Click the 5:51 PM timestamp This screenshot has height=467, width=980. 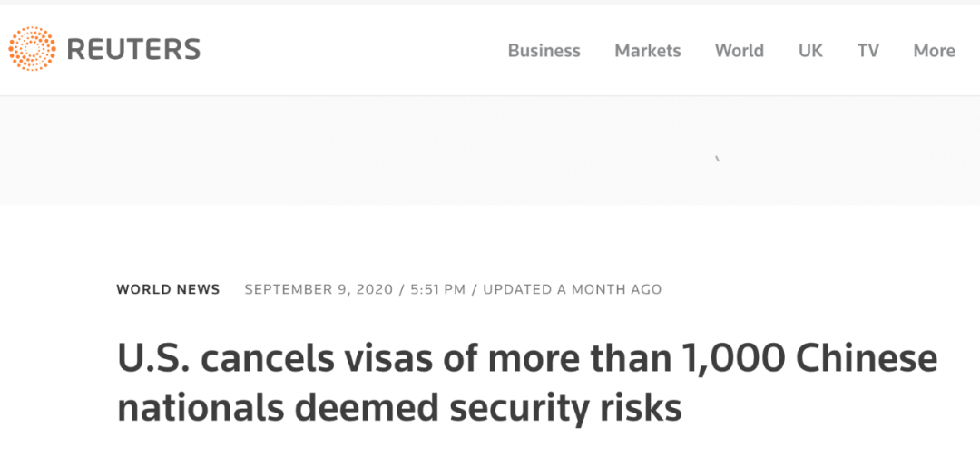coord(438,289)
